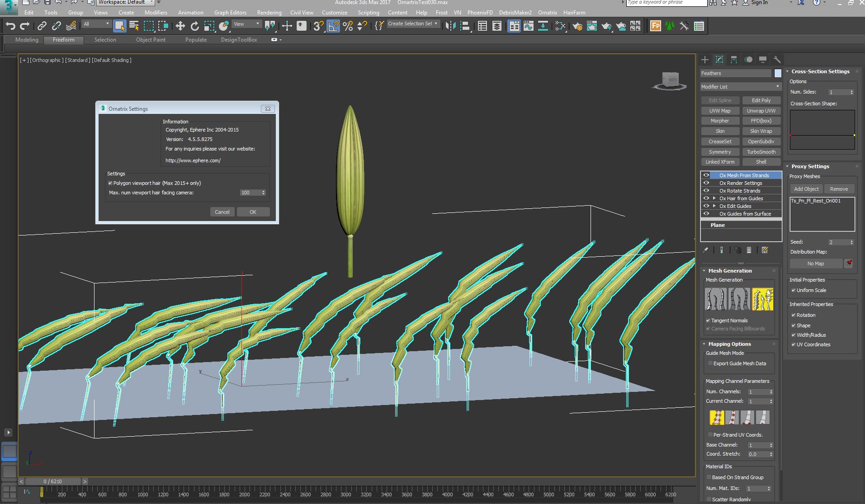The width and height of the screenshot is (865, 504).
Task: Remove modifier with trash icon
Action: point(749,250)
